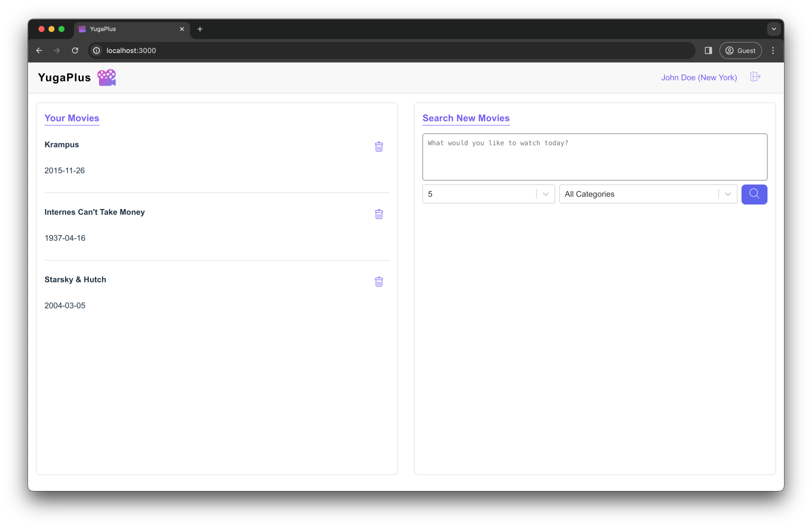Click trash icon for Starsky & Hutch
This screenshot has width=812, height=528.
(379, 281)
